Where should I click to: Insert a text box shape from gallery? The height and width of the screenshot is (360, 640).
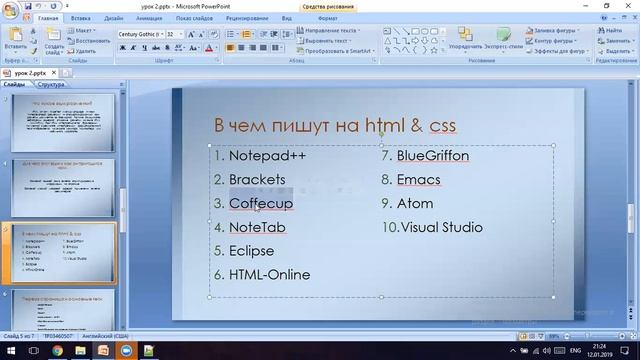(x=387, y=31)
